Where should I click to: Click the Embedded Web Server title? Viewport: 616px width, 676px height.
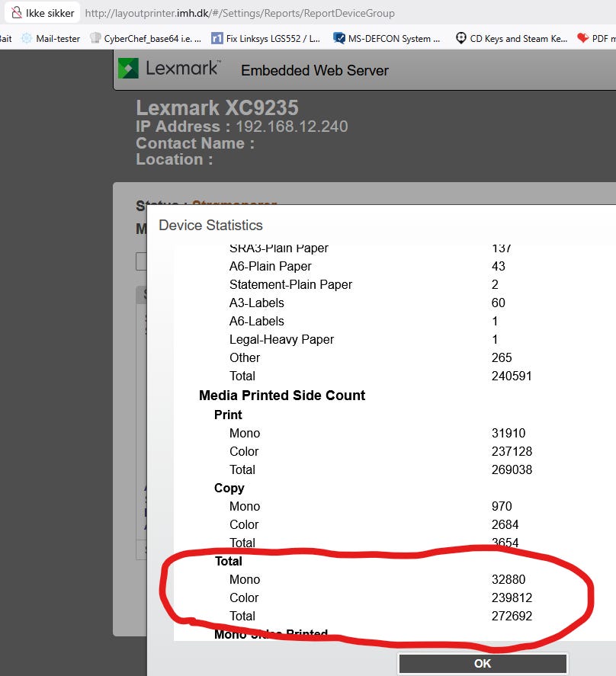pyautogui.click(x=314, y=70)
